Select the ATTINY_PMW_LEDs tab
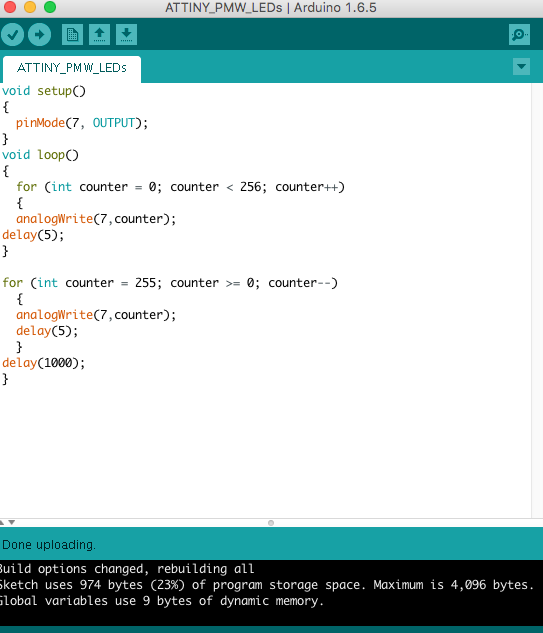543x633 pixels. coord(72,68)
